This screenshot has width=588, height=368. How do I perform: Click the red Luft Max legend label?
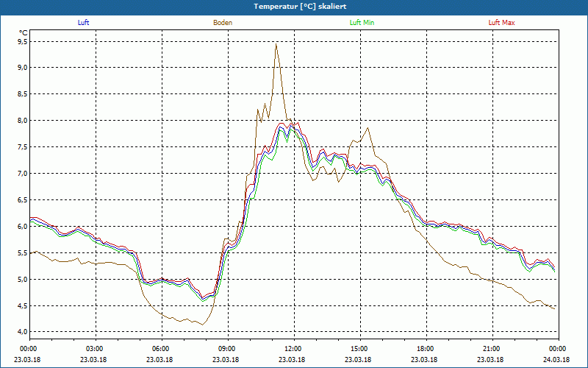point(501,23)
